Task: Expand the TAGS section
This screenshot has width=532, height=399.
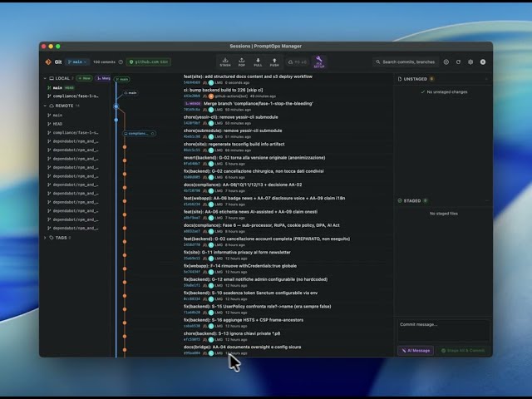Action: pos(45,238)
